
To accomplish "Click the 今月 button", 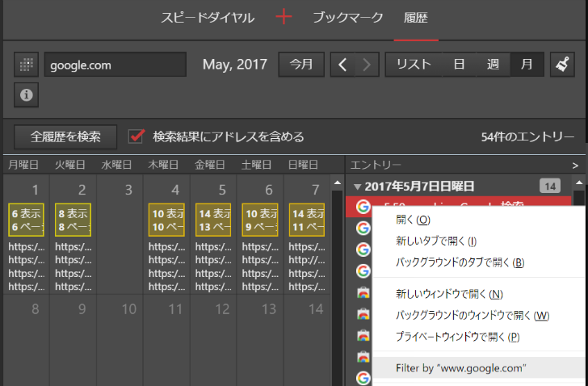I will point(301,65).
